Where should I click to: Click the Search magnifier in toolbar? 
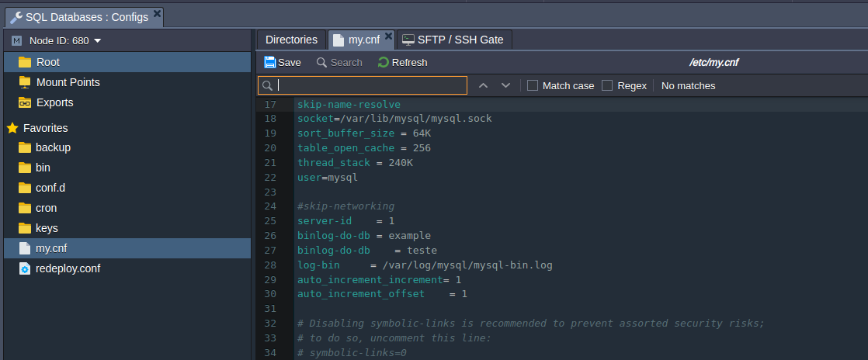coord(321,62)
